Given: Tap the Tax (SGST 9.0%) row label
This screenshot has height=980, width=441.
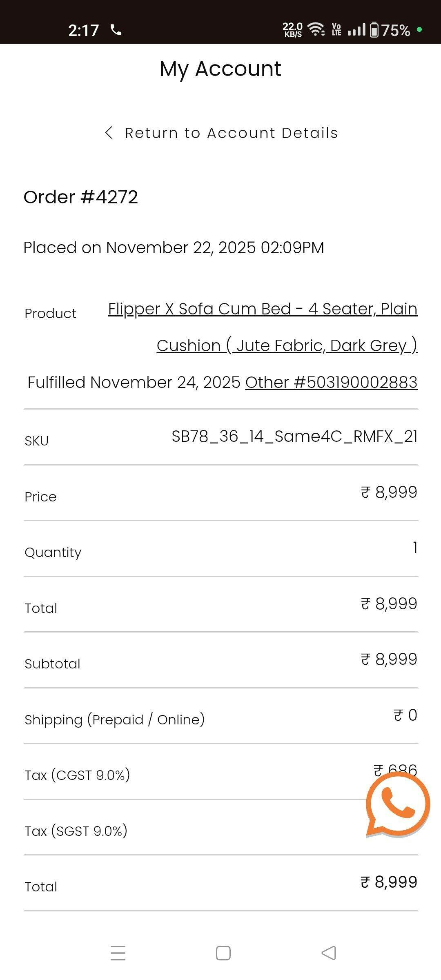Looking at the screenshot, I should click(x=76, y=831).
